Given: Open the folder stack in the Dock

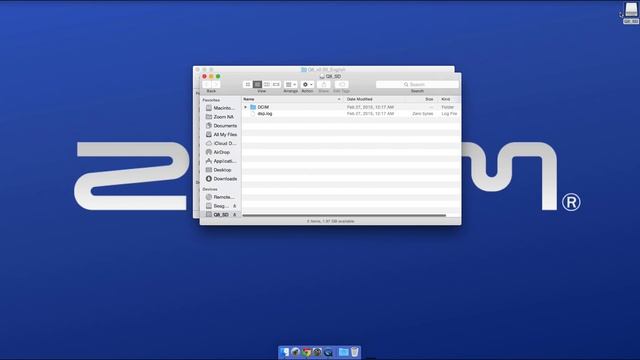Looking at the screenshot, I should pyautogui.click(x=344, y=352).
